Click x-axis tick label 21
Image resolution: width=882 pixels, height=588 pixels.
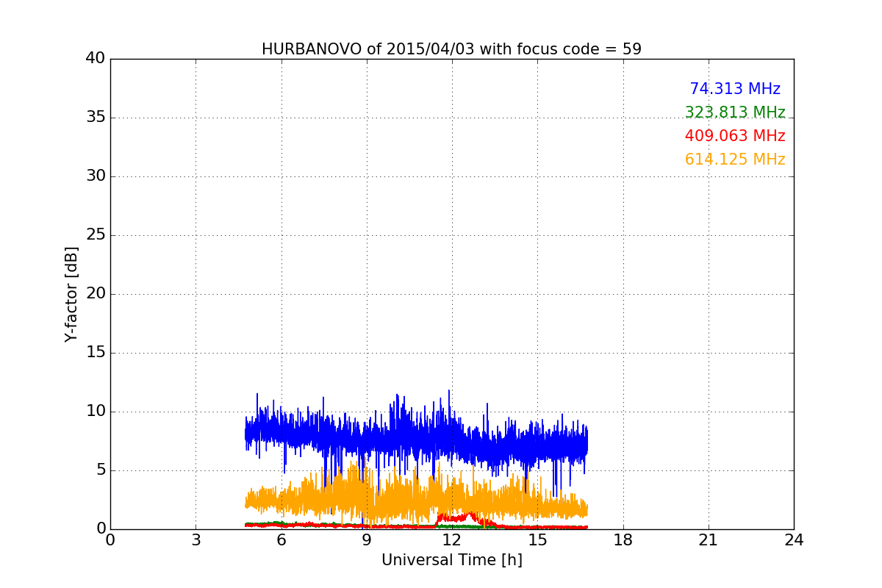point(709,540)
